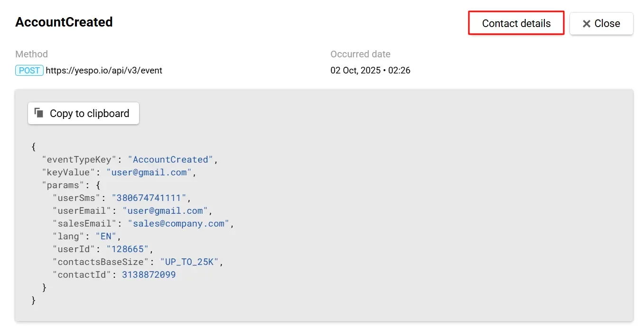Click the lang value "EN"
Screen dimensions: 644x336
click(105, 236)
